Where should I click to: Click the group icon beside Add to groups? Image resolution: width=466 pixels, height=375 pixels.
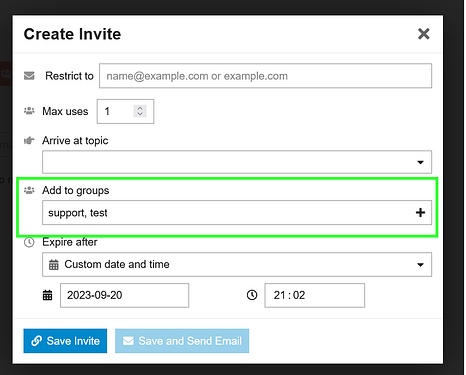coord(29,190)
